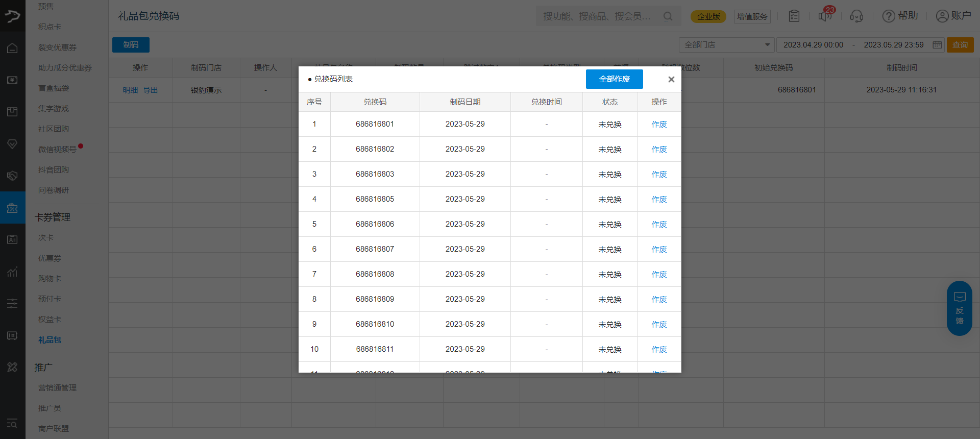Open 权益卡 under 卡券管理
Screen dimensions: 980x439
tap(50, 319)
